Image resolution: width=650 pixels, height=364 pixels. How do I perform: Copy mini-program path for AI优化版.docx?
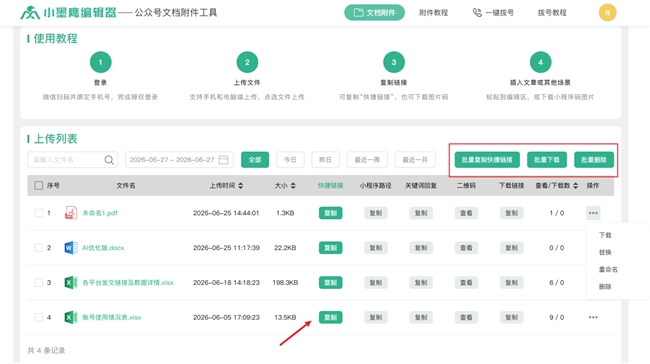click(x=376, y=248)
